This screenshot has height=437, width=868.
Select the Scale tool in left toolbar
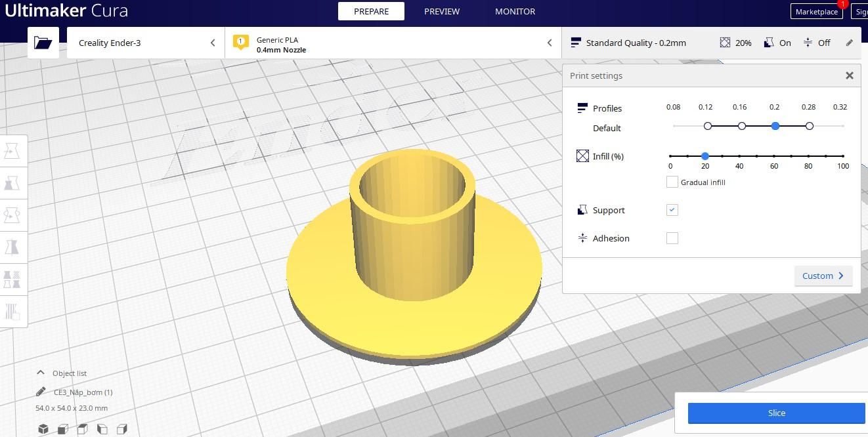[12, 183]
